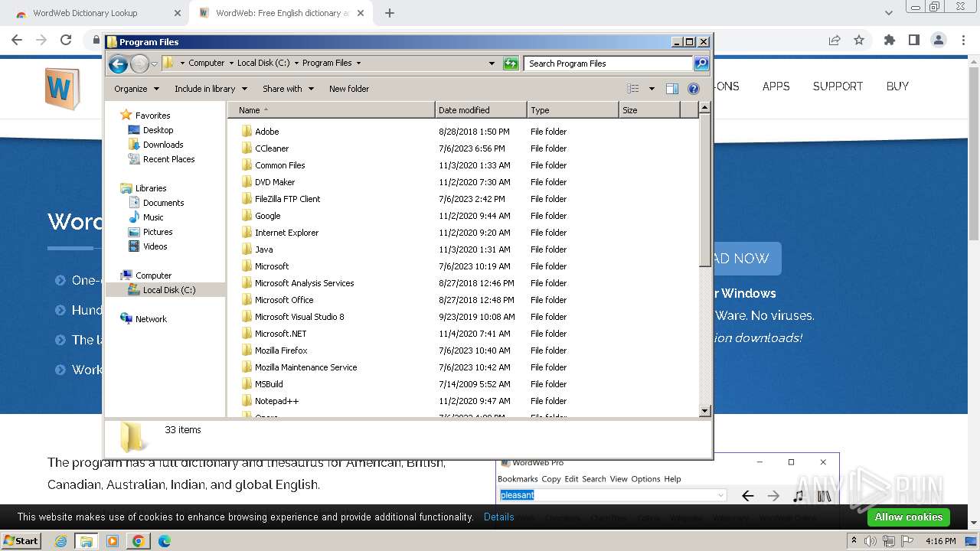Click New folder button

(349, 89)
